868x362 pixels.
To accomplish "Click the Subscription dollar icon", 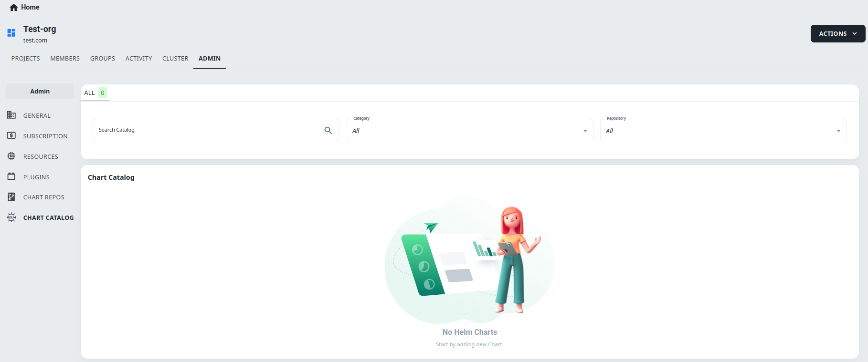I will [11, 135].
